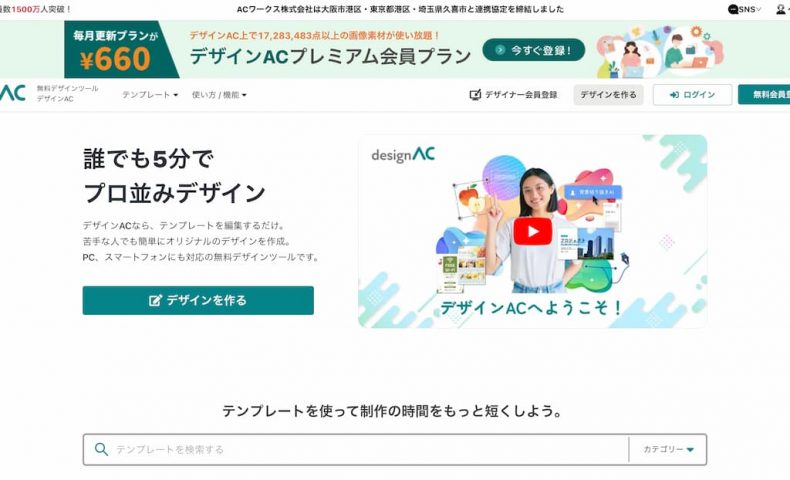This screenshot has width=790, height=480.
Task: Click the login arrow icon
Action: point(674,95)
